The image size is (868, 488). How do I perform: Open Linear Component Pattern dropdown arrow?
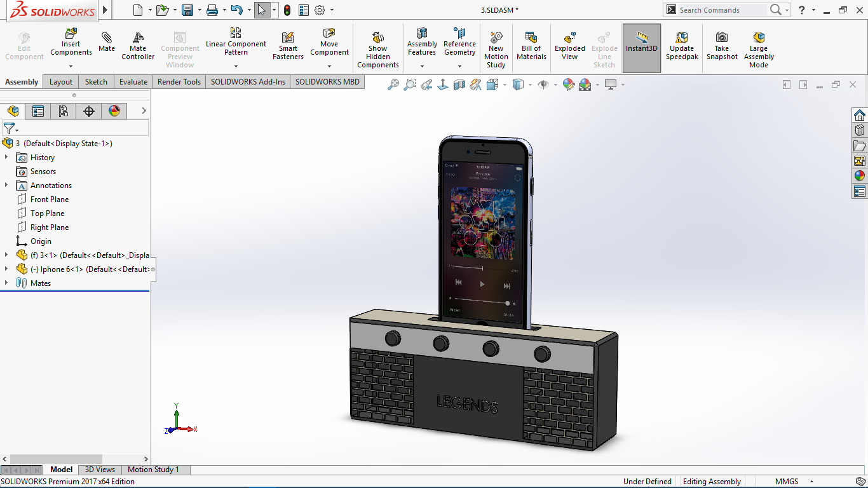coord(236,66)
